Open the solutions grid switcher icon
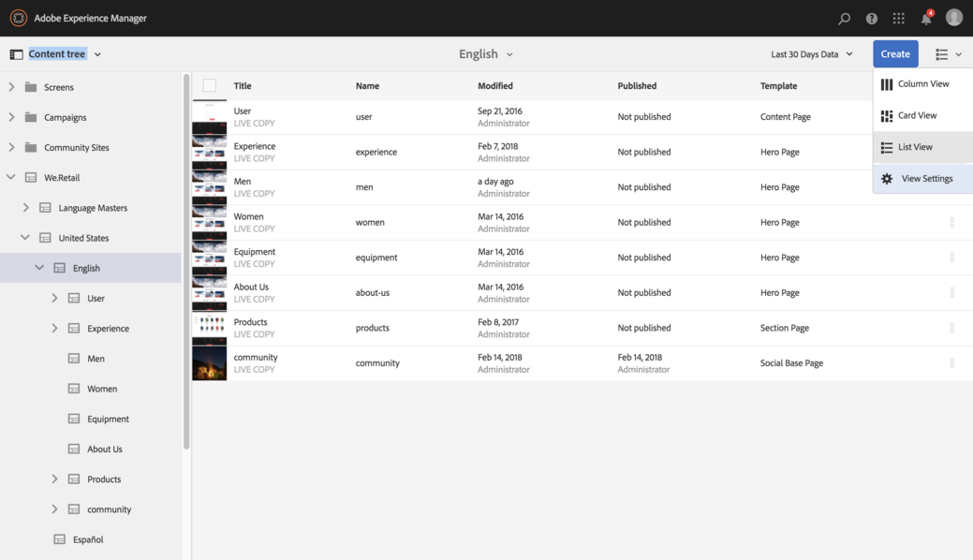The height and width of the screenshot is (560, 973). click(898, 19)
